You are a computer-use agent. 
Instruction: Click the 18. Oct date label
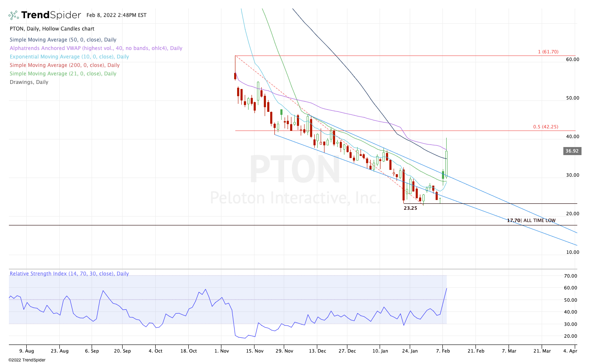pyautogui.click(x=189, y=351)
